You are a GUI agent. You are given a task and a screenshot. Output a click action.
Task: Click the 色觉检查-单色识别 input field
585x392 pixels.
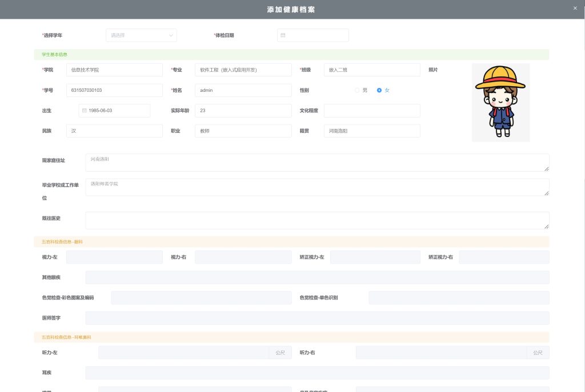pos(459,298)
